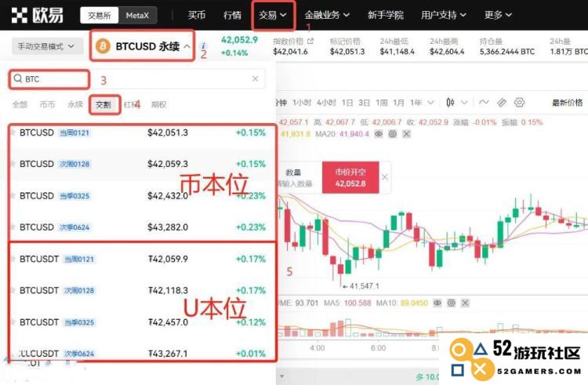Toggle volume indicator visibility eye
This screenshot has height=385, width=588.
point(437,303)
